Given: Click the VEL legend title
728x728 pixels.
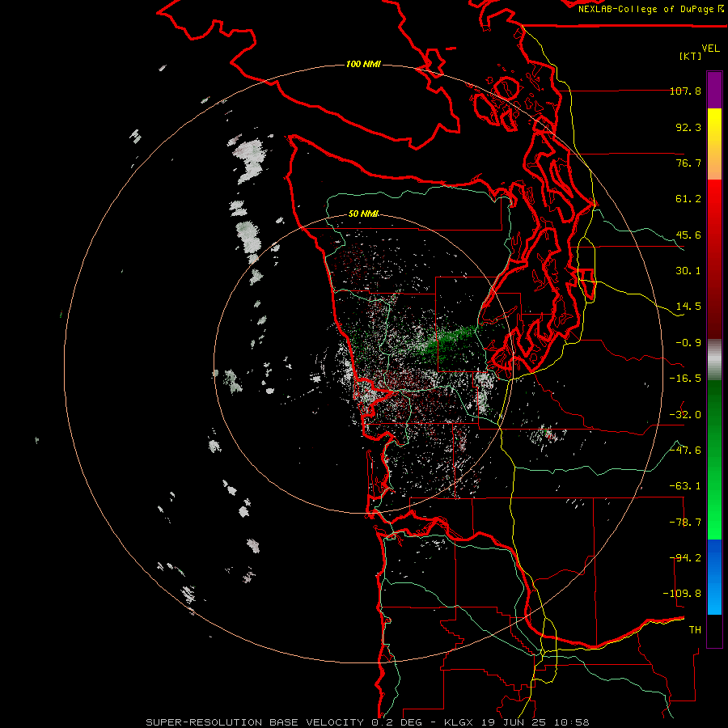Looking at the screenshot, I should click(x=710, y=49).
